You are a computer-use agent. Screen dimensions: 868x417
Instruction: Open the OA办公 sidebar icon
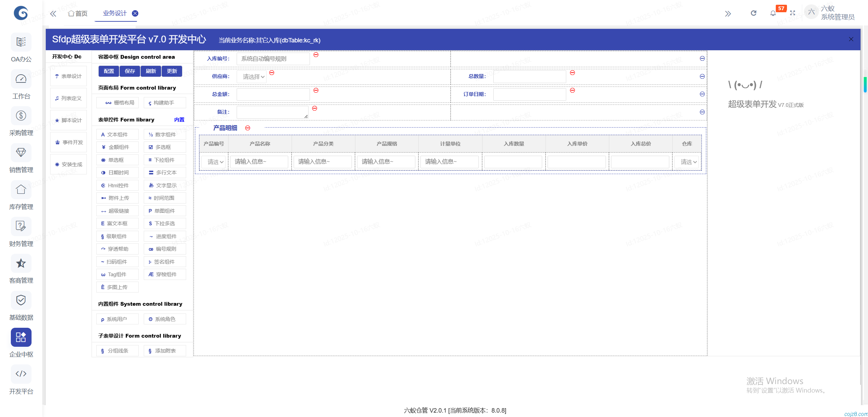click(21, 42)
